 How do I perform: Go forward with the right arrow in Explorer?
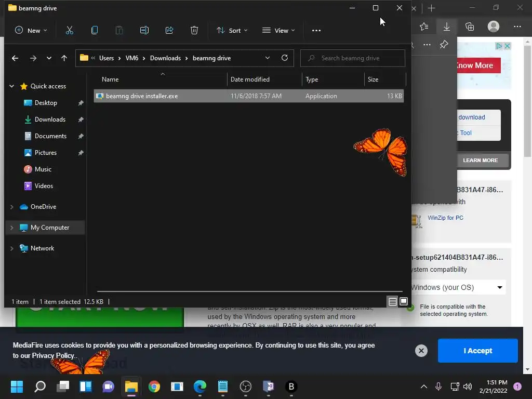(33, 58)
